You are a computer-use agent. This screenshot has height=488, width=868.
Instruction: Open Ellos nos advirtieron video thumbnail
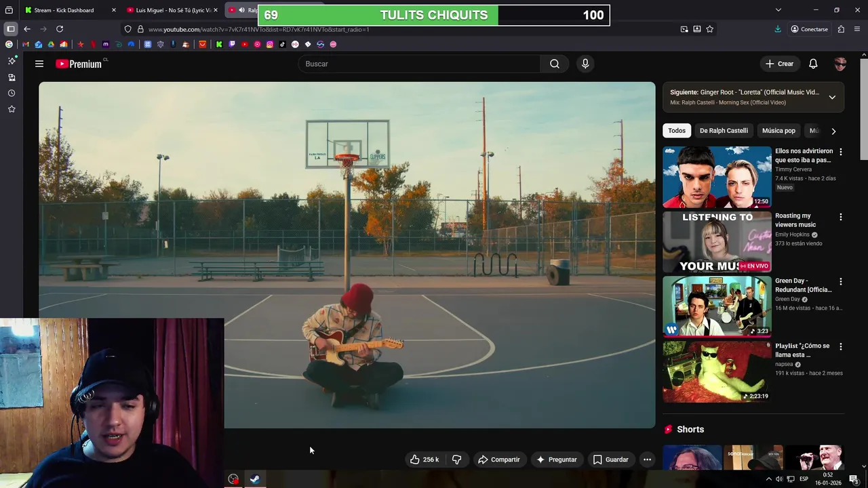tap(717, 177)
